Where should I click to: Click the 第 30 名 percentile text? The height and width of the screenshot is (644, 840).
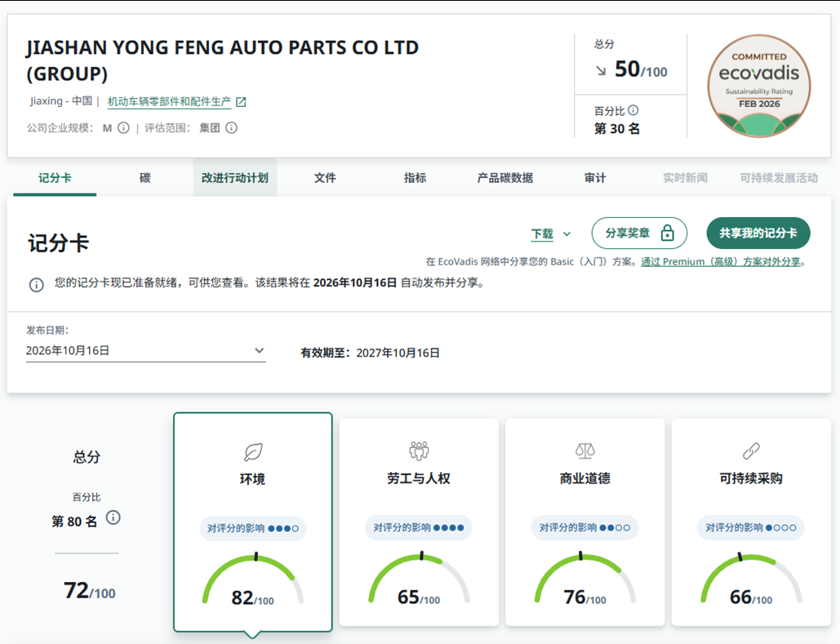click(617, 129)
